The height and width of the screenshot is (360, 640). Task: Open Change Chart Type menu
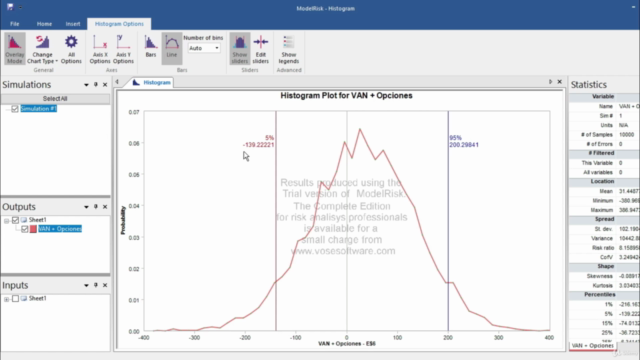click(42, 49)
